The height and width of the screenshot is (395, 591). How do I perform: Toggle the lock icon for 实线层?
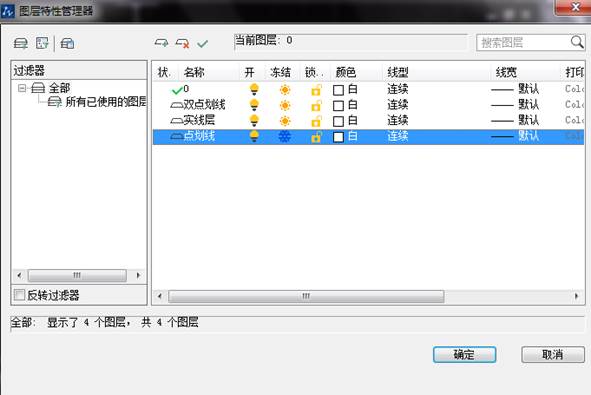316,121
